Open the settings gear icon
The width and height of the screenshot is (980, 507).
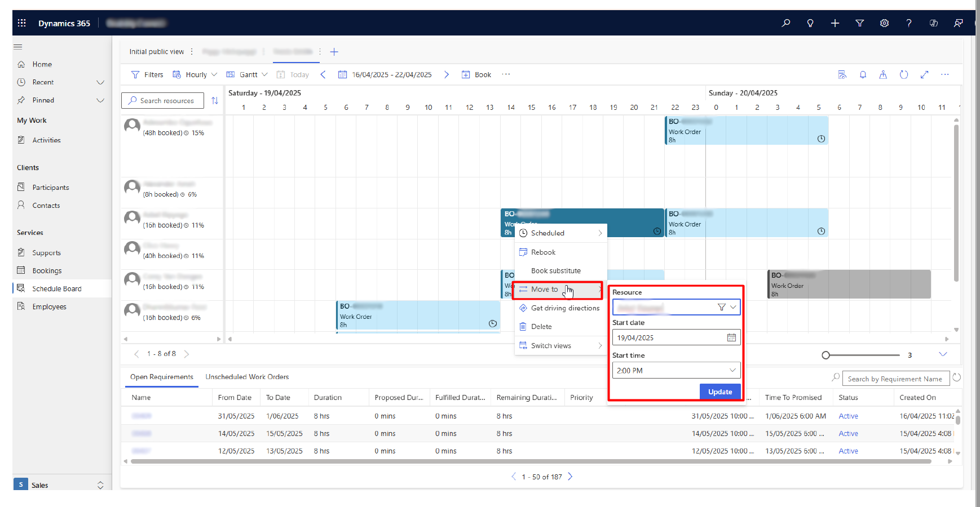(884, 23)
